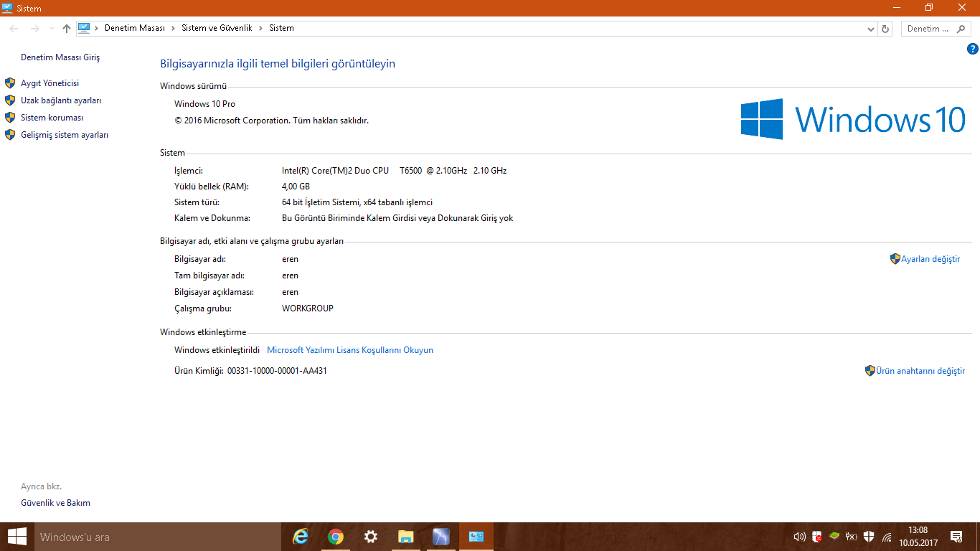
Task: Click the Back arrow navigation button
Action: pos(14,29)
